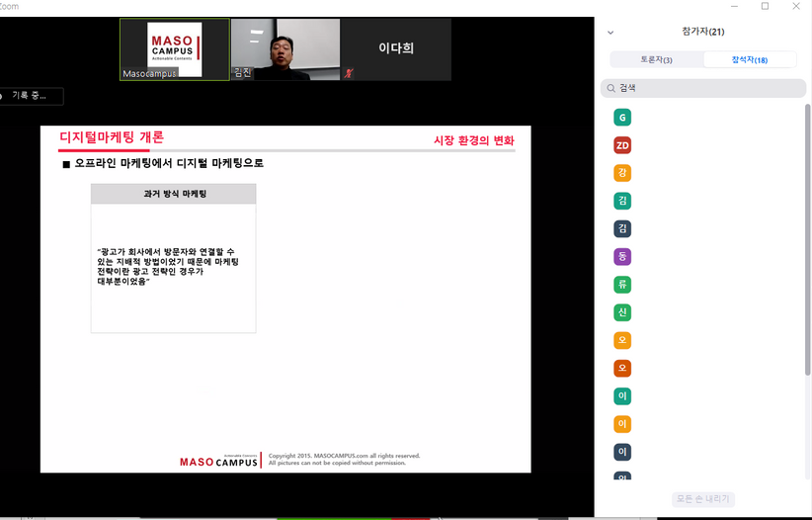This screenshot has height=520, width=812.
Task: Click the 검색 search input field
Action: (706, 89)
